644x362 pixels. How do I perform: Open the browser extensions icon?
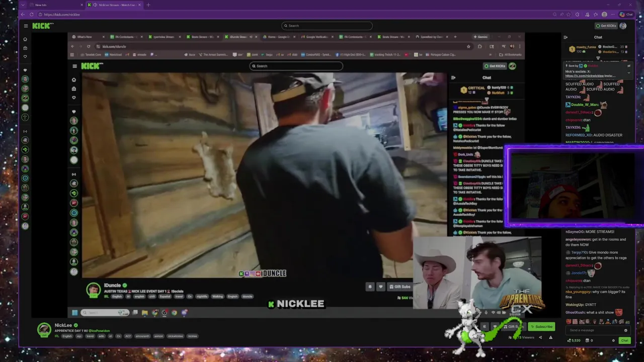pyautogui.click(x=577, y=15)
